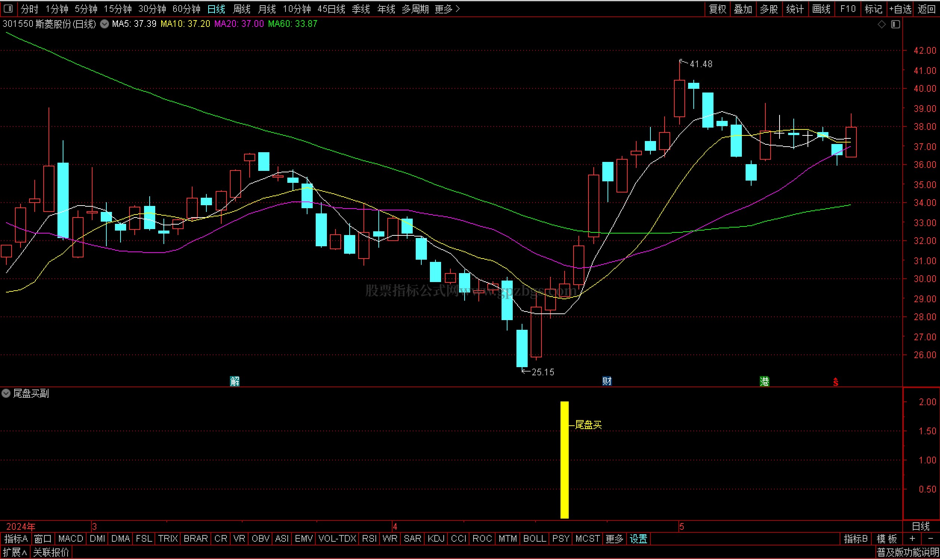Select the 季线 quarterly period
This screenshot has height=560, width=940.
pos(361,9)
